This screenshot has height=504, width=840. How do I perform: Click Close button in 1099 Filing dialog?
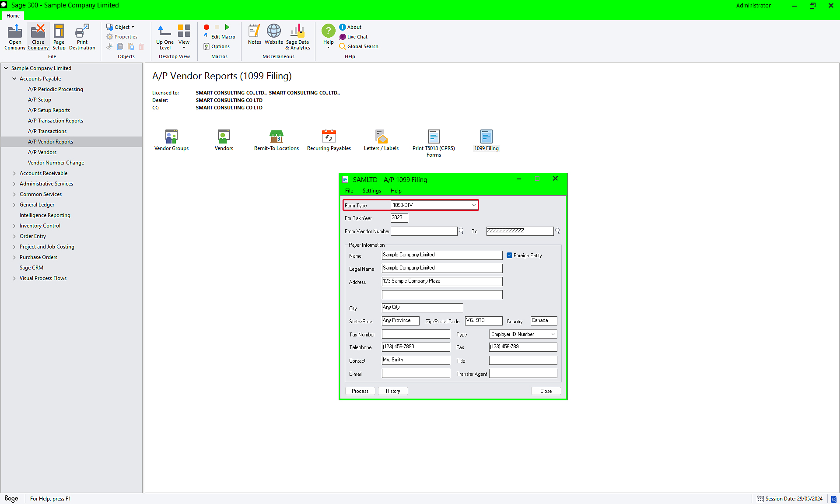[x=546, y=391]
